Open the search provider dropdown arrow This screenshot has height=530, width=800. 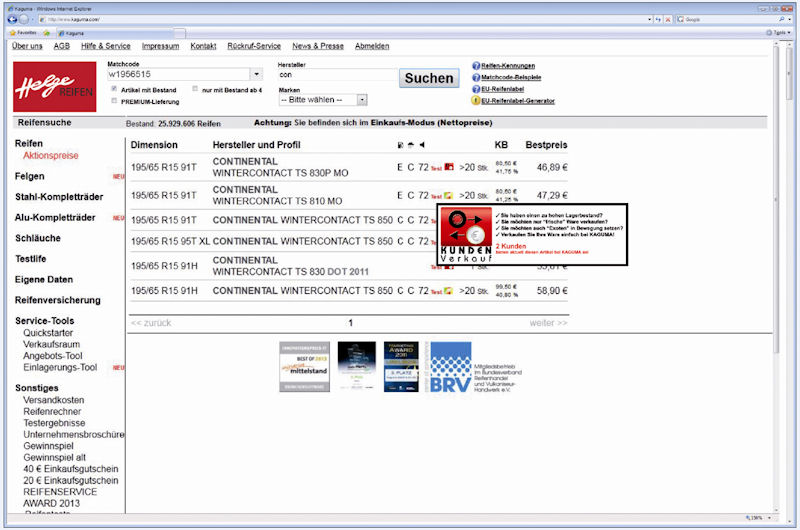click(x=790, y=19)
